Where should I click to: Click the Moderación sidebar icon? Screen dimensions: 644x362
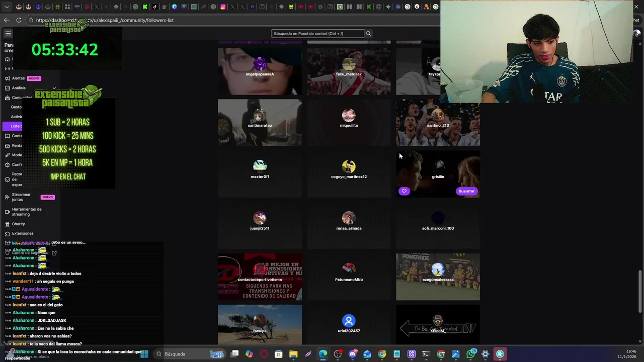[x=7, y=155]
